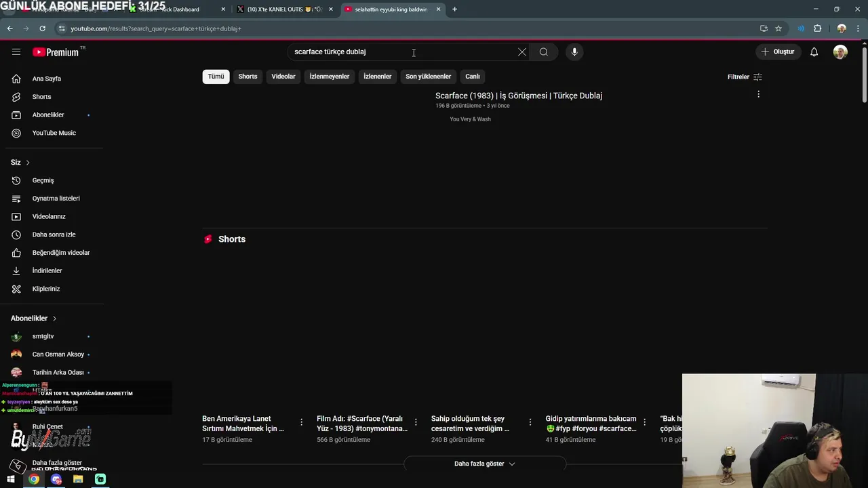Expand Shorts shelf Daha fazla göster

[485, 464]
